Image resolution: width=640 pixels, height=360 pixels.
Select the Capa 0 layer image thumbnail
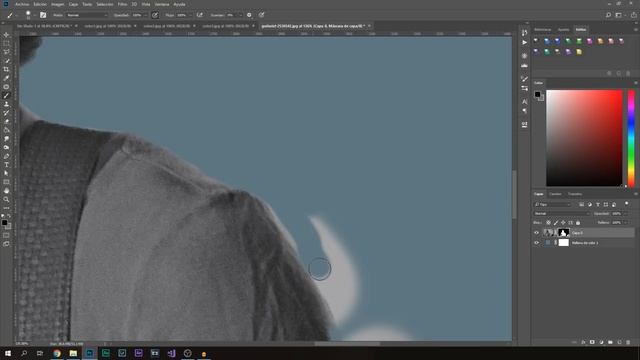(x=549, y=233)
